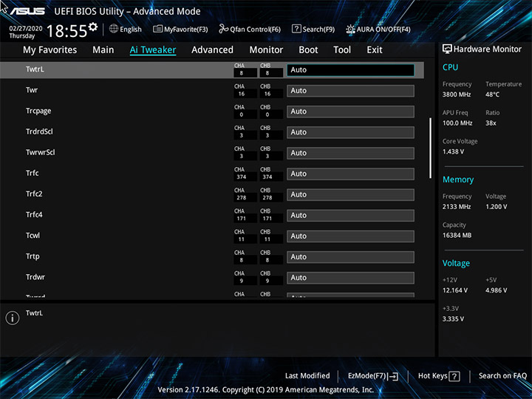Click the Trfc Auto value field
532x399 pixels.
coord(350,174)
